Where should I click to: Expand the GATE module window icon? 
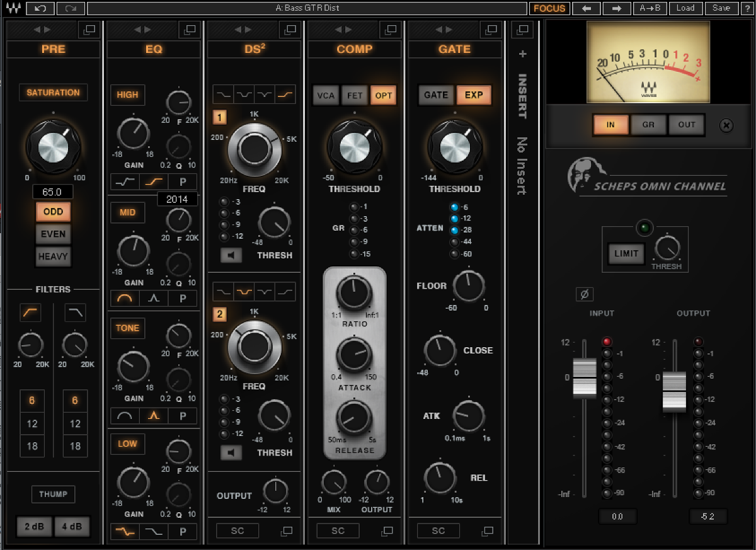click(x=491, y=29)
